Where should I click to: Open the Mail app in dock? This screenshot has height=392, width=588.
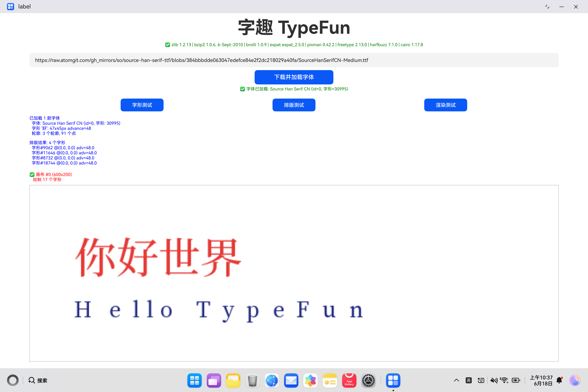(291, 380)
